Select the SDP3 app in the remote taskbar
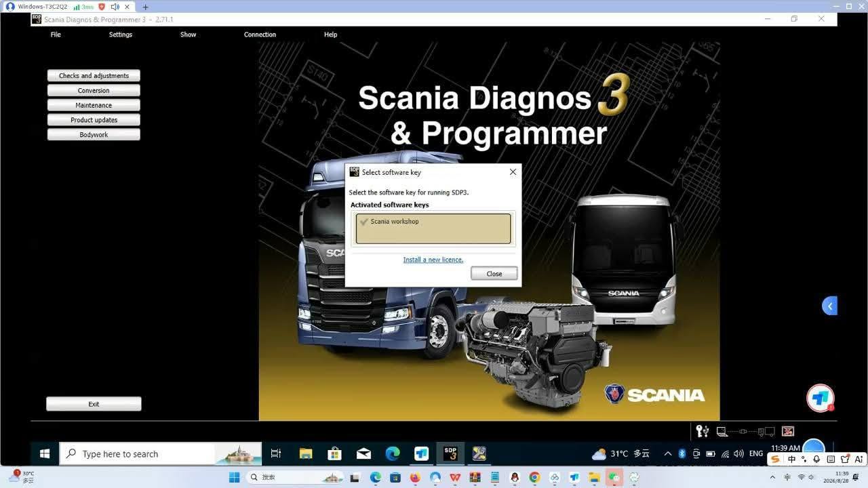 coord(450,453)
